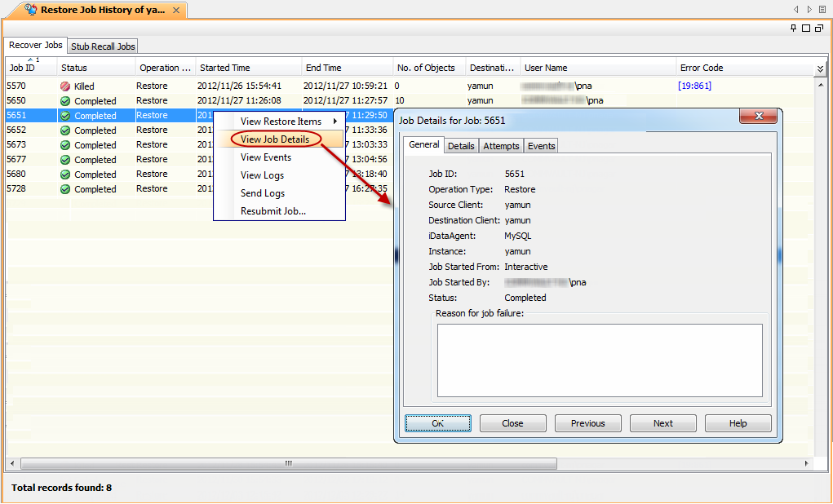Screen dimensions: 833x504
Task: Open the [19:861] error code link
Action: tap(694, 86)
